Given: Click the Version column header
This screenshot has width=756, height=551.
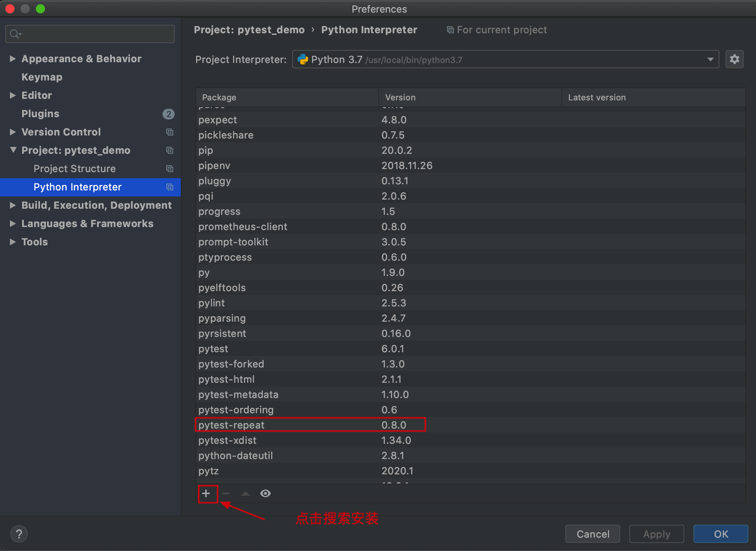Looking at the screenshot, I should [470, 97].
